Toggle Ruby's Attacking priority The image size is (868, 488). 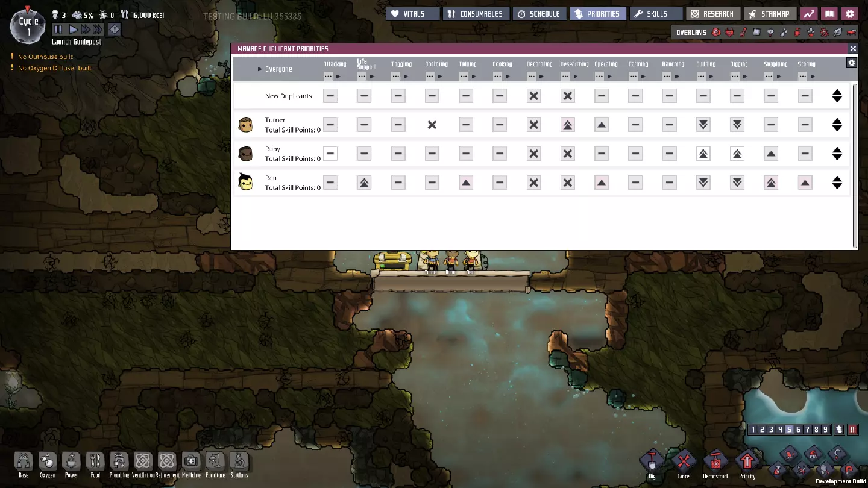pyautogui.click(x=330, y=154)
